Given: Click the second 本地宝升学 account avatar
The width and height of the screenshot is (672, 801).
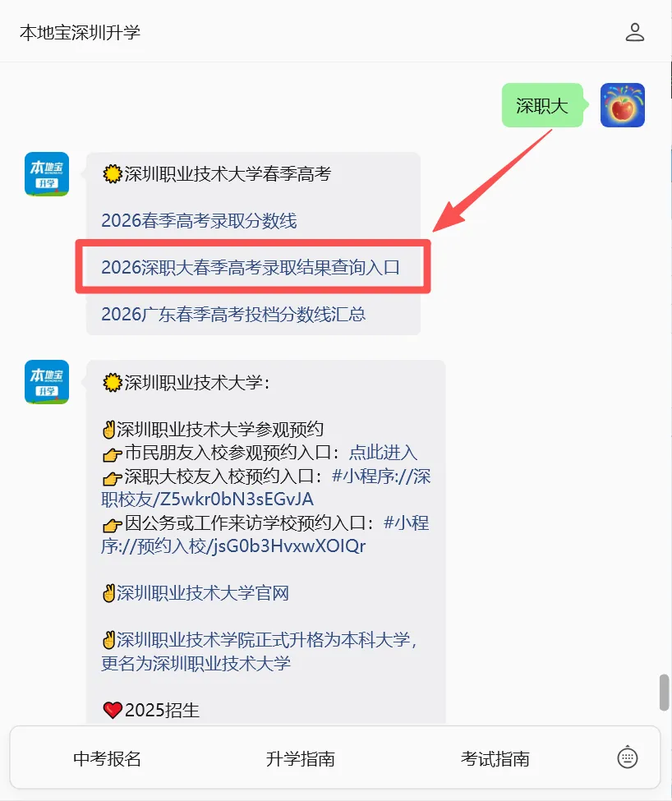Looking at the screenshot, I should click(47, 382).
